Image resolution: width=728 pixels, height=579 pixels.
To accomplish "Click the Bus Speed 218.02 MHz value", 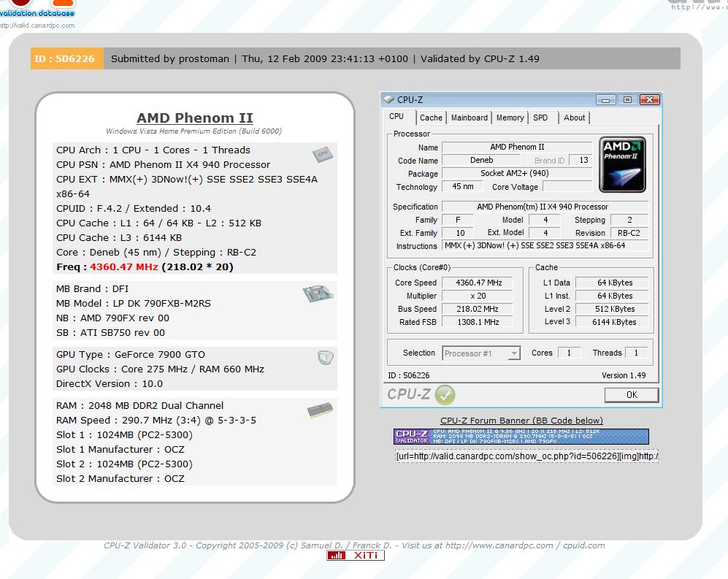I will pos(478,309).
